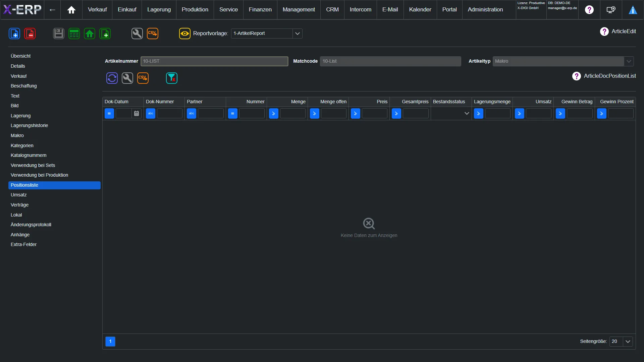Sort by Gesamtpreis column header

(410, 102)
